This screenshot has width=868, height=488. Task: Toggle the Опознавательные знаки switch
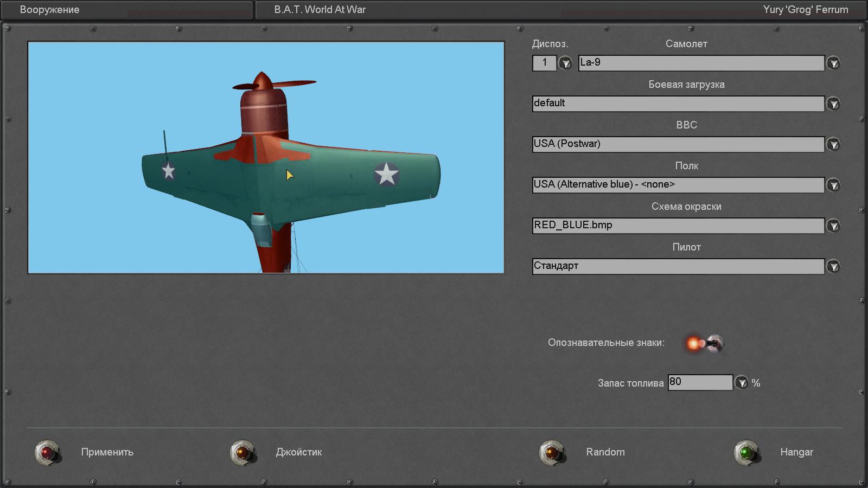point(705,343)
